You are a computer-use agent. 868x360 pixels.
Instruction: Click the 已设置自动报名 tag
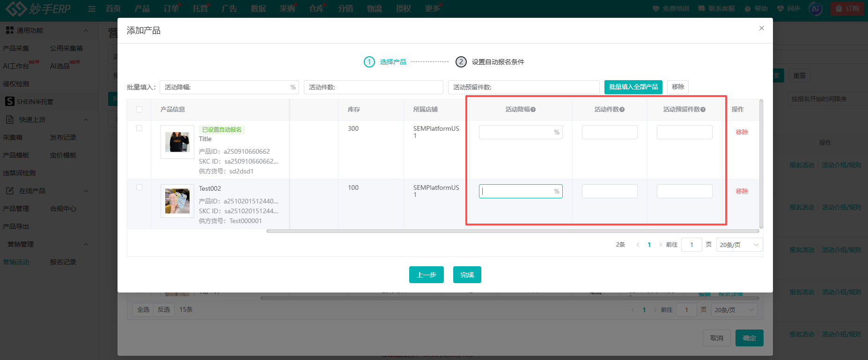pyautogui.click(x=222, y=130)
